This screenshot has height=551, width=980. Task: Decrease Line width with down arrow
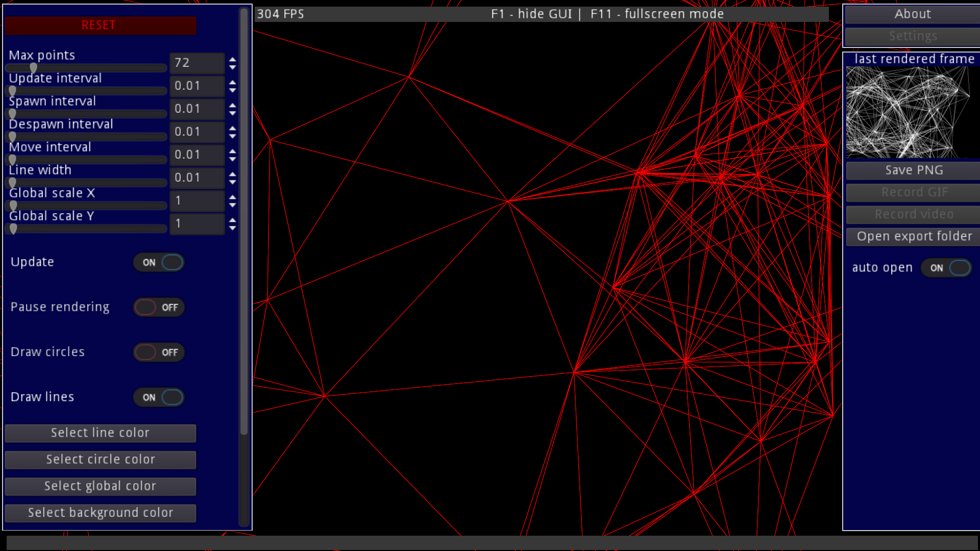click(x=233, y=182)
